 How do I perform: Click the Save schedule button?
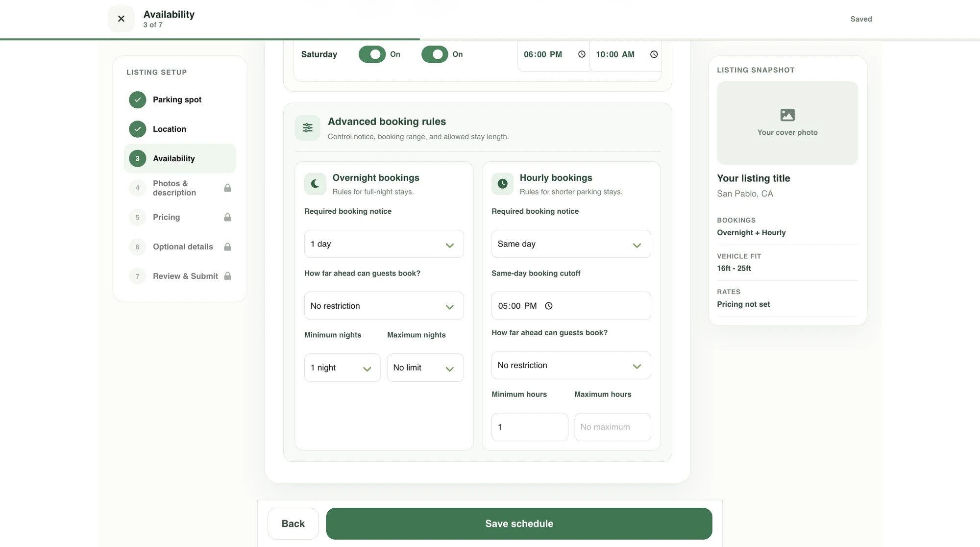519,523
